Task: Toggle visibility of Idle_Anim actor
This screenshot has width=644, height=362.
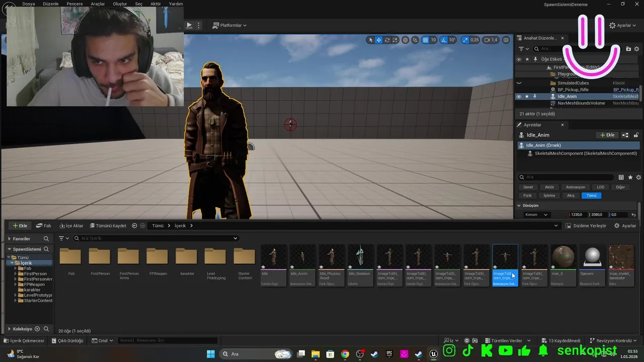Action: (x=519, y=97)
